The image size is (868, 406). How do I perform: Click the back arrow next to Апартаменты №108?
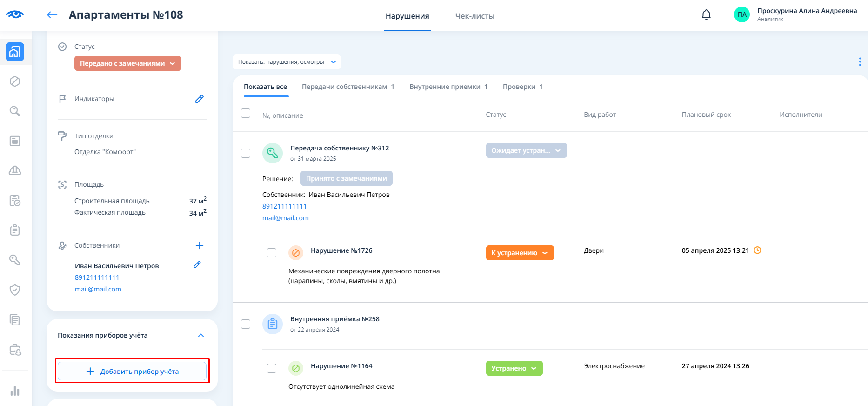[52, 15]
